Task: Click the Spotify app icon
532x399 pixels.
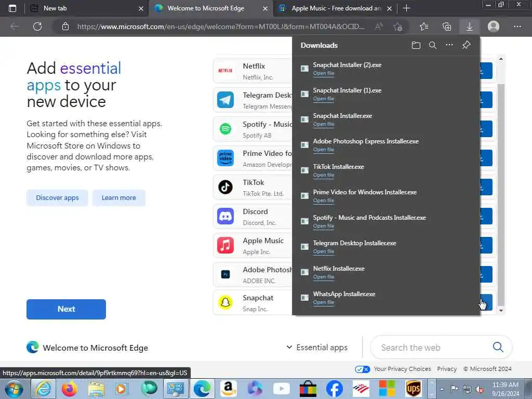Action: pyautogui.click(x=225, y=129)
